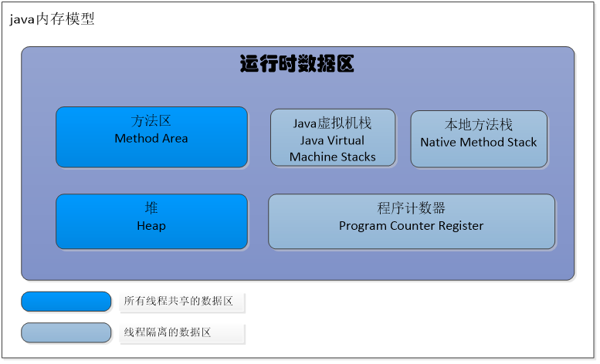600x364 pixels.
Task: Click the 所有线程共享的数据区 legend label
Action: click(x=178, y=301)
